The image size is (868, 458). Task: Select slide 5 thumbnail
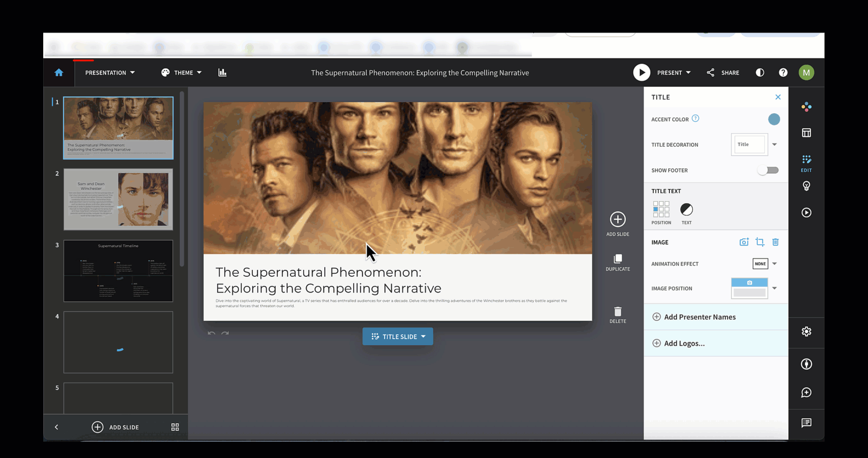pos(118,398)
